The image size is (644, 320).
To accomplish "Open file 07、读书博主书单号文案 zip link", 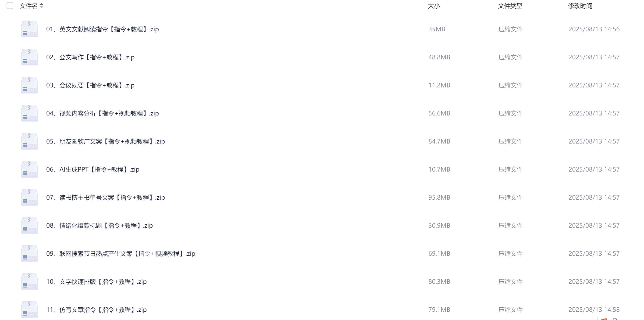I will pos(106,198).
